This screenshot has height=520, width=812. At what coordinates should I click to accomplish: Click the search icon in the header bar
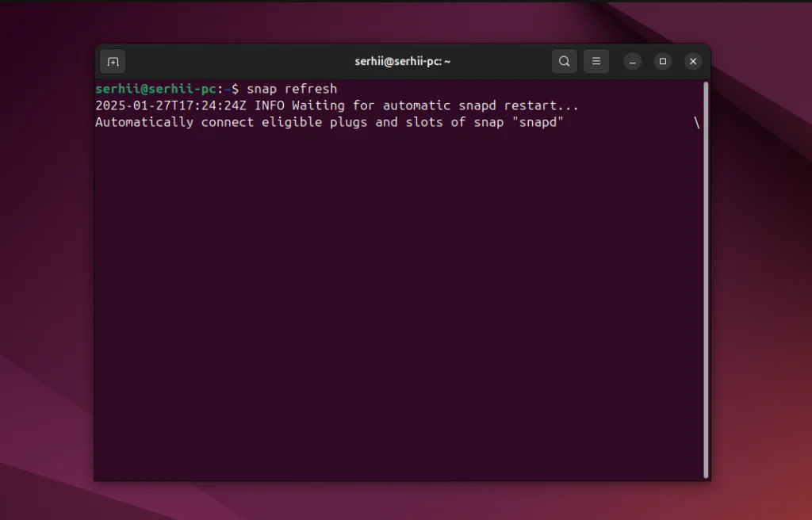564,61
